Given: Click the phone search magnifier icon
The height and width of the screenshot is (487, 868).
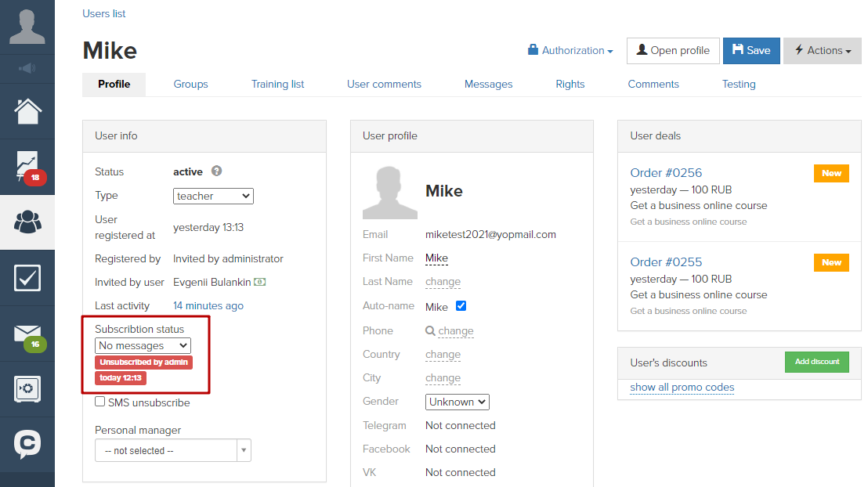Looking at the screenshot, I should click(x=430, y=331).
